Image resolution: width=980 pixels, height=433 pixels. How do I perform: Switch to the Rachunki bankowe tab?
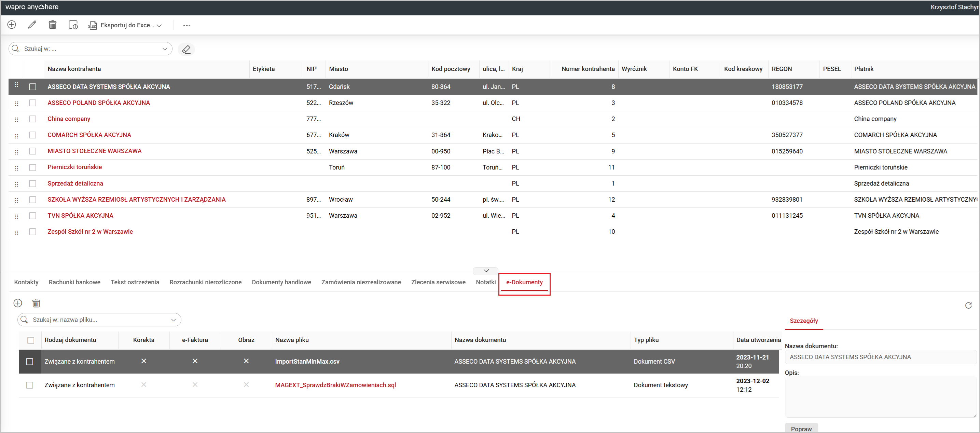pos(74,282)
